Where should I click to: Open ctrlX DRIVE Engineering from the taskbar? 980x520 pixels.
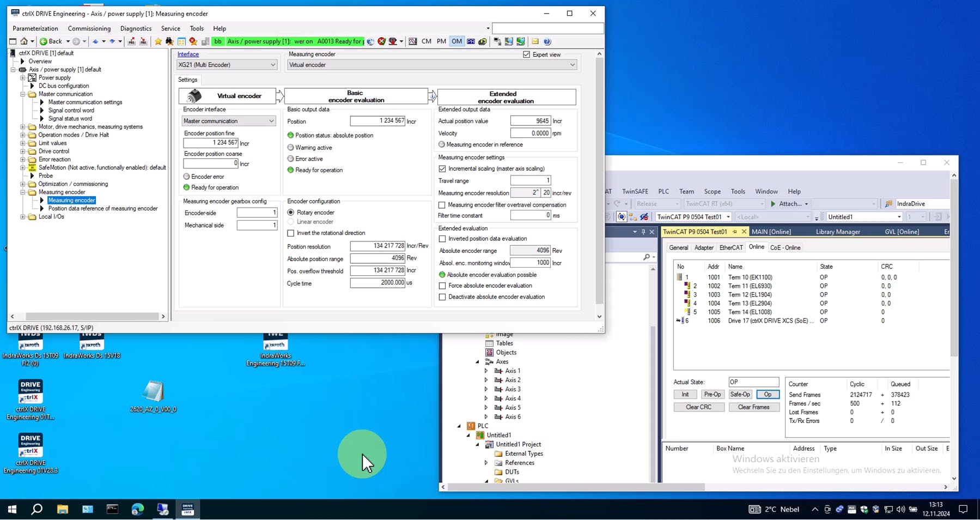point(187,509)
